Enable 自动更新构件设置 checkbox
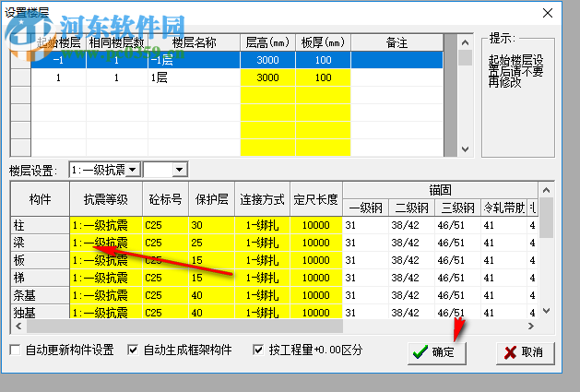Screen dimensions: 580x392 pos(15,350)
